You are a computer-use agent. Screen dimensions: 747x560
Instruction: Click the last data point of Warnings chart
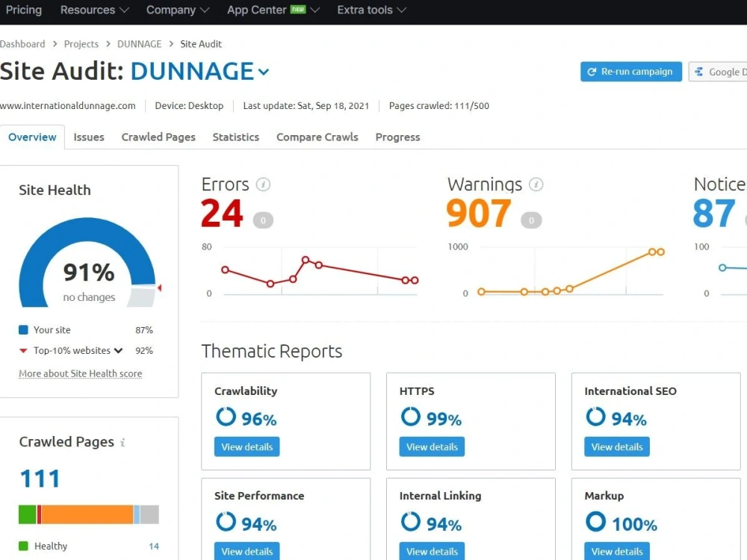pyautogui.click(x=660, y=252)
